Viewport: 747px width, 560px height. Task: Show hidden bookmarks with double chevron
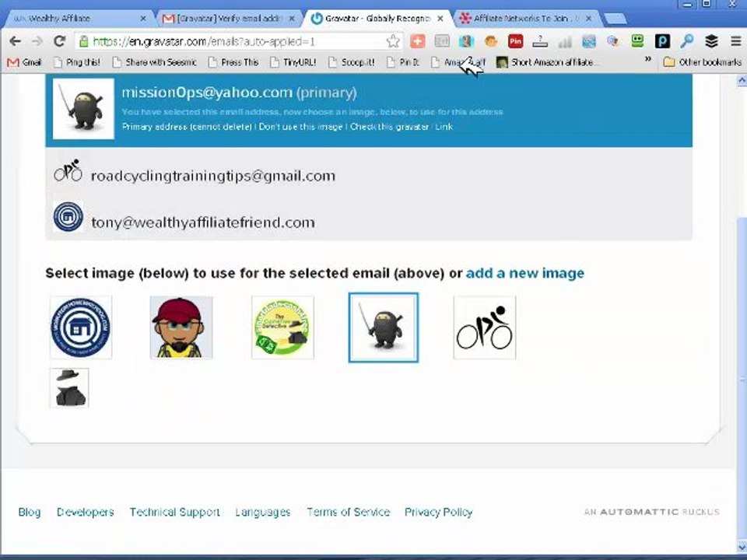tap(648, 60)
